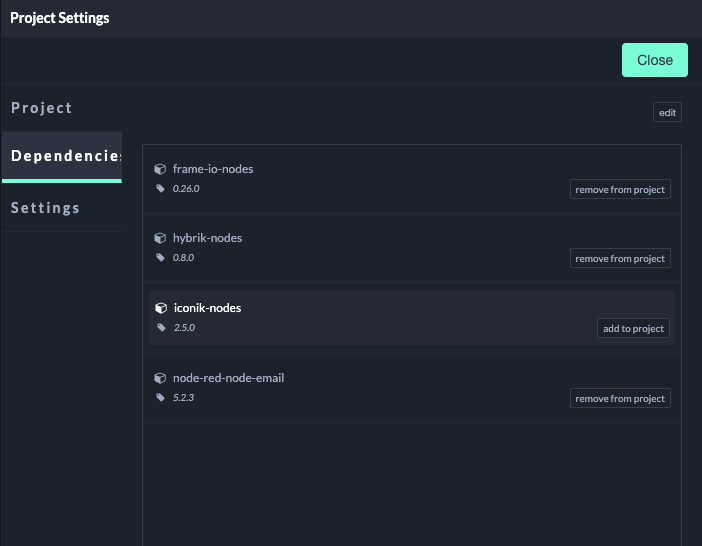The width and height of the screenshot is (702, 546).
Task: Close the Project Settings dialog
Action: click(655, 60)
